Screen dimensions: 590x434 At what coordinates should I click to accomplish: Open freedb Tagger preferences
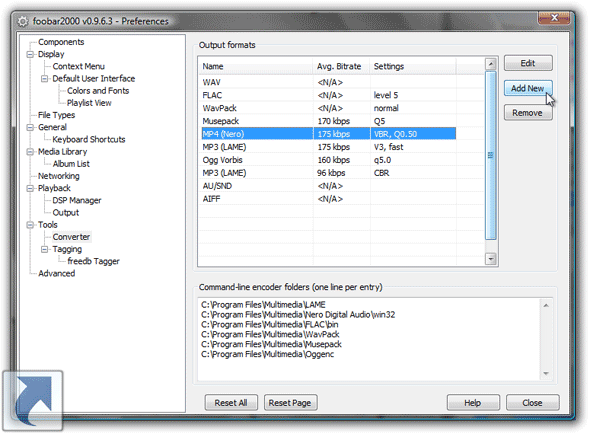point(93,261)
